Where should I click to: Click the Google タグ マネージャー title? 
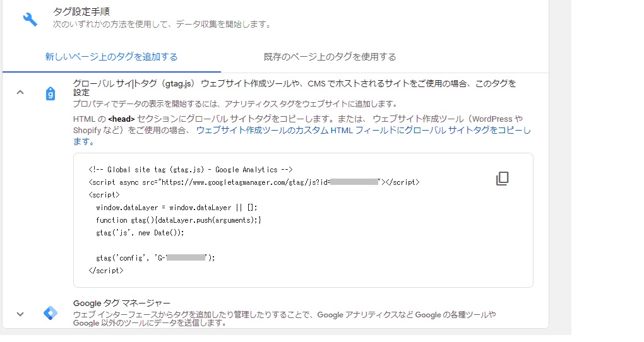pyautogui.click(x=122, y=304)
